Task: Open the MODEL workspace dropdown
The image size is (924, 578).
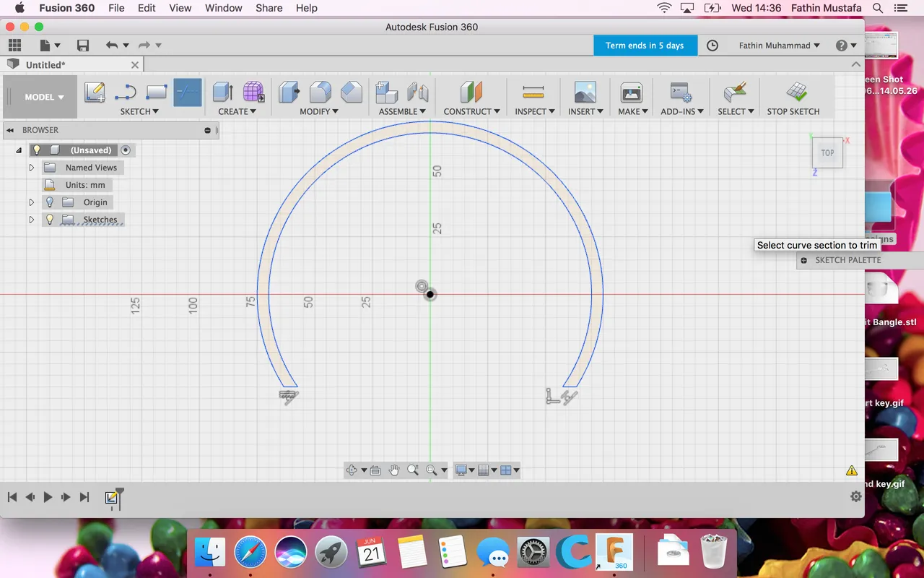Action: (44, 97)
